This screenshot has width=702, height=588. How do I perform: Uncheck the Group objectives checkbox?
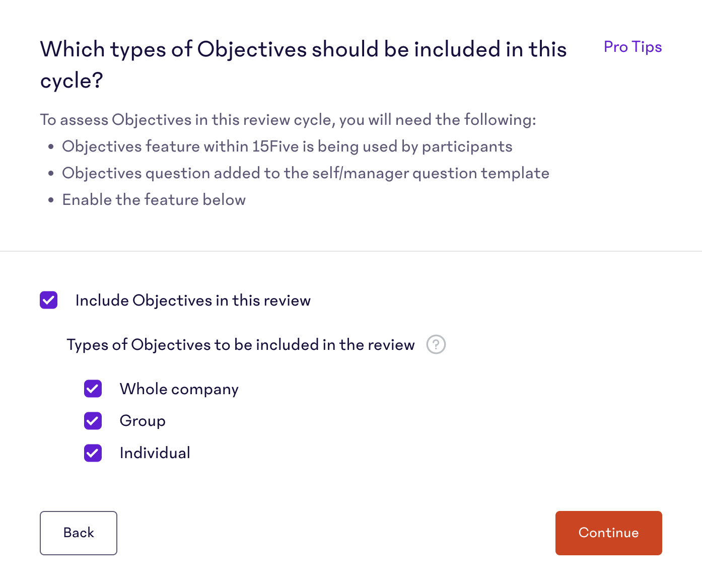tap(93, 421)
